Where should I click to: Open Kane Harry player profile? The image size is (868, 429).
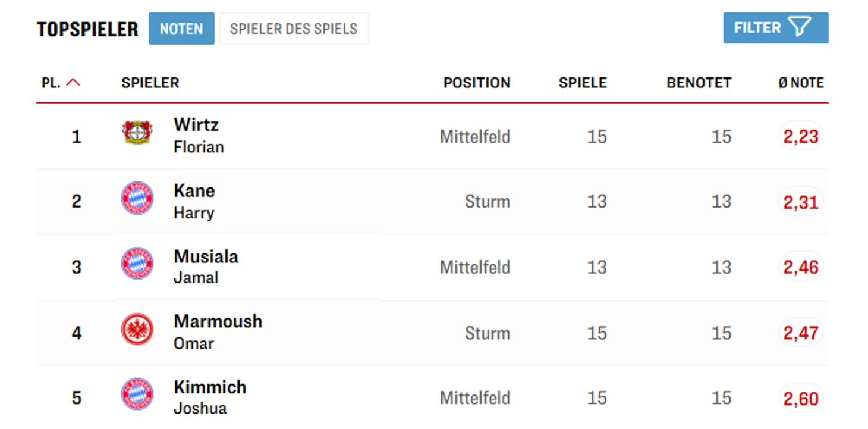(x=194, y=201)
